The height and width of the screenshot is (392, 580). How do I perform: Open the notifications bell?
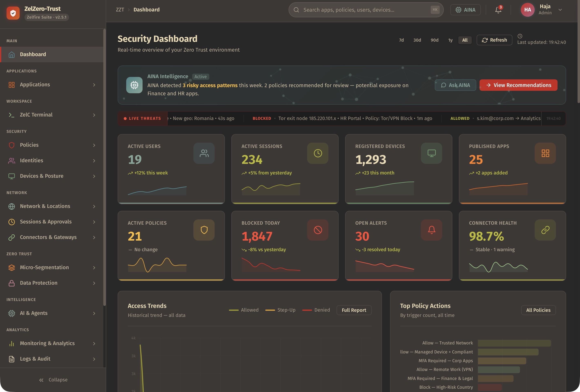[498, 10]
